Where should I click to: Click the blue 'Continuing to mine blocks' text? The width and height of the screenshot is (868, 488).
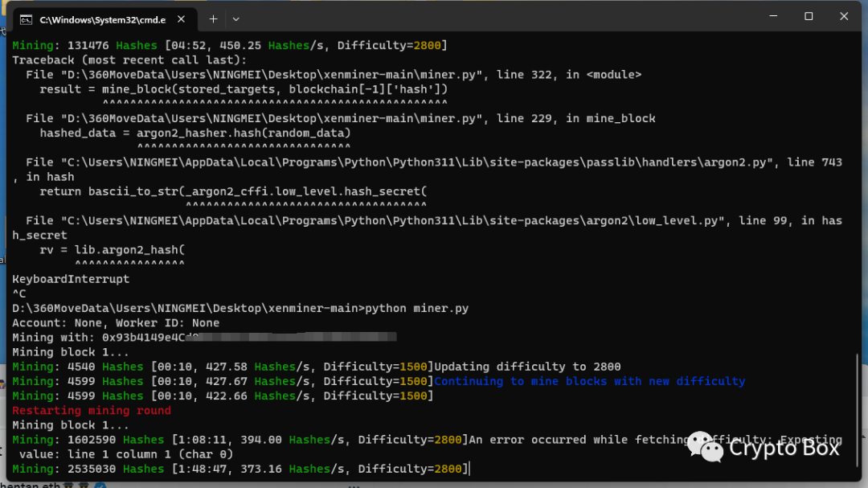click(590, 381)
